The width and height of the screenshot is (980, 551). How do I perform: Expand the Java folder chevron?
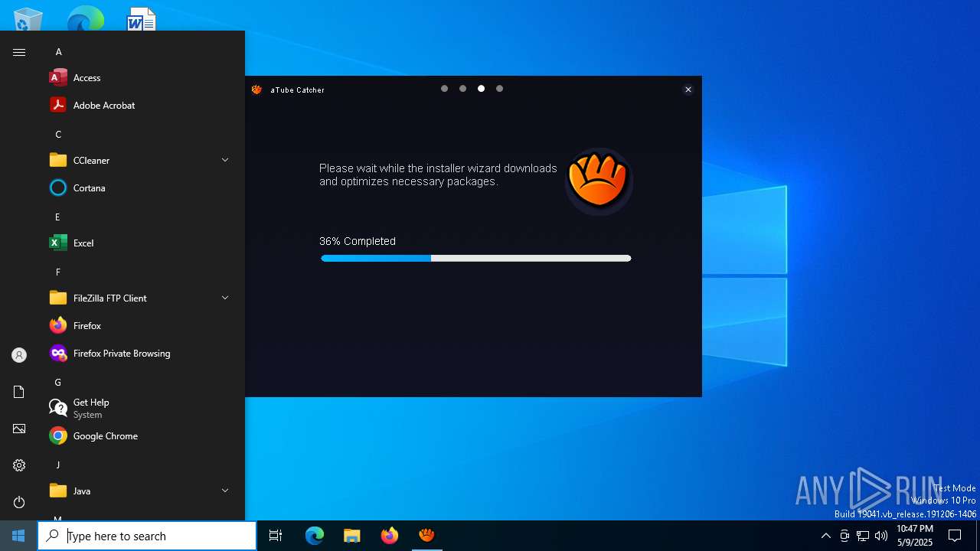point(225,491)
